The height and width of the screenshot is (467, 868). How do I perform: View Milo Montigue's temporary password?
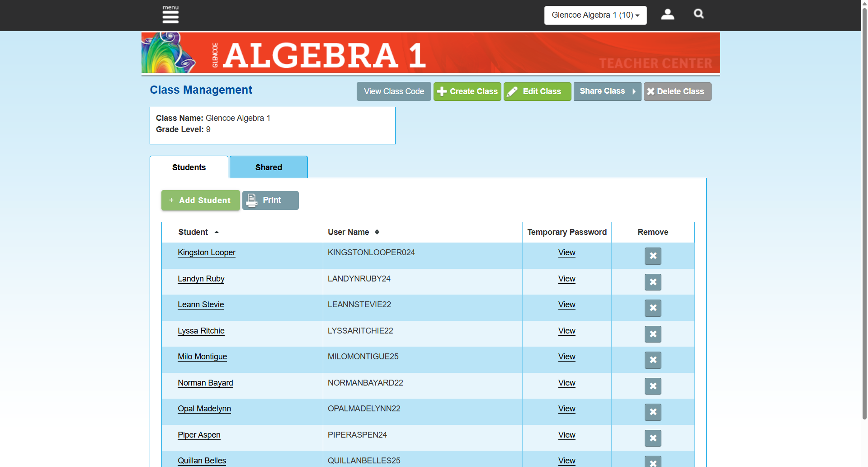coord(567,357)
